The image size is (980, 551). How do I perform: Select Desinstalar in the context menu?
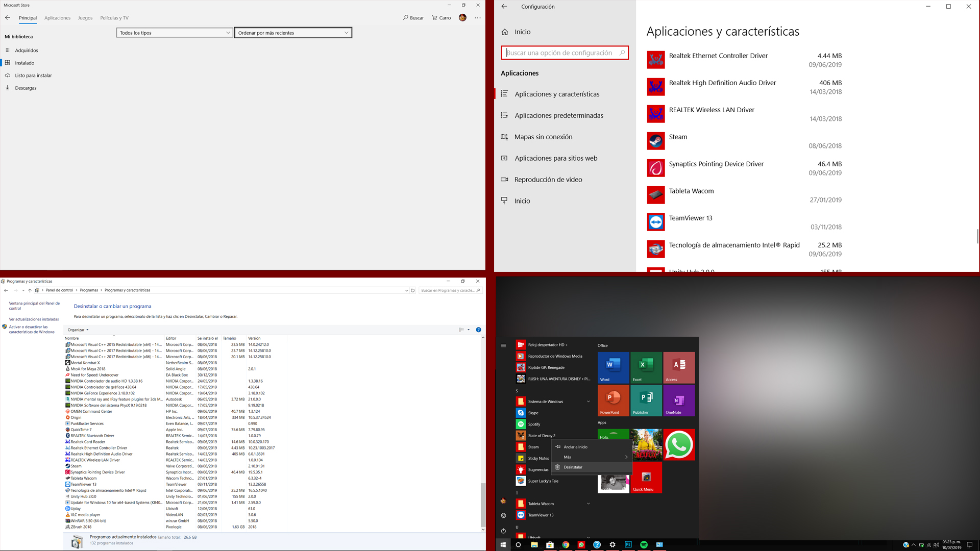pyautogui.click(x=573, y=467)
